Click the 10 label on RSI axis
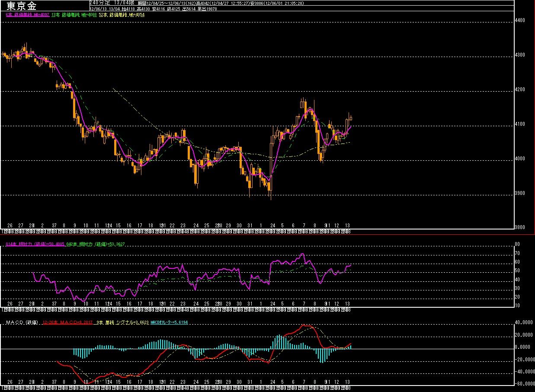This screenshot has width=535, height=392. pyautogui.click(x=517, y=306)
